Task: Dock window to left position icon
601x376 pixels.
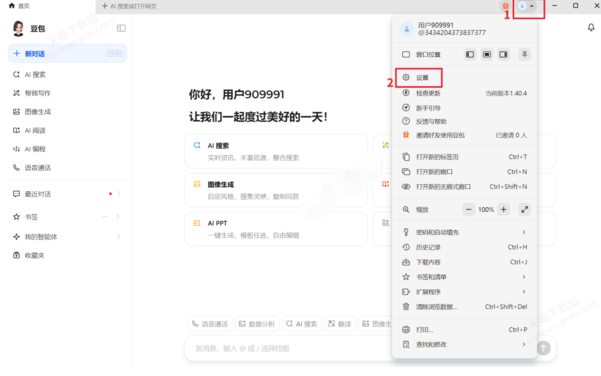Action: (x=470, y=54)
